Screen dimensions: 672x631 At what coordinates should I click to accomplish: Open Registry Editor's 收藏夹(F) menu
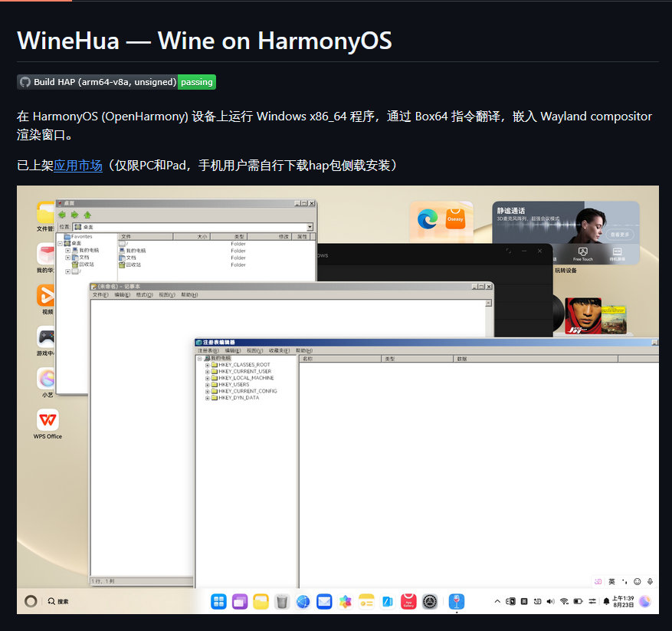(280, 350)
